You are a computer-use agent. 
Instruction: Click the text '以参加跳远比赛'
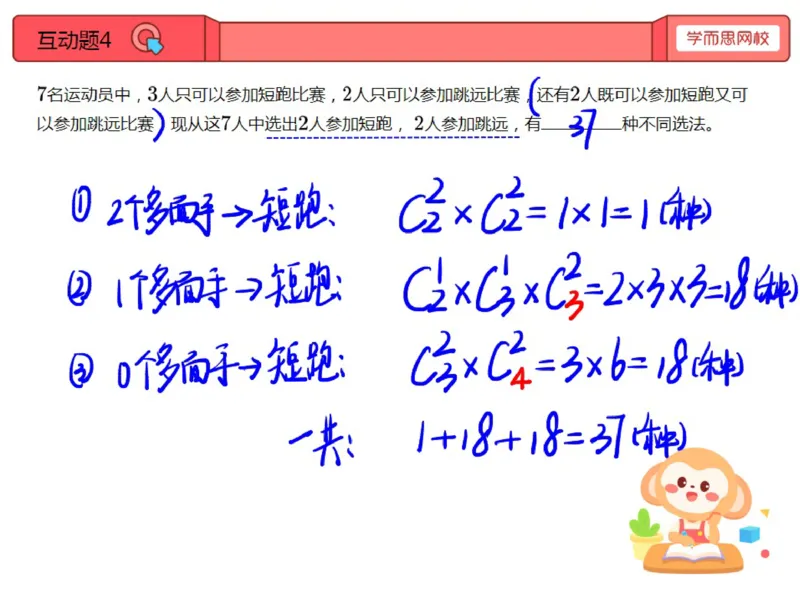click(95, 123)
